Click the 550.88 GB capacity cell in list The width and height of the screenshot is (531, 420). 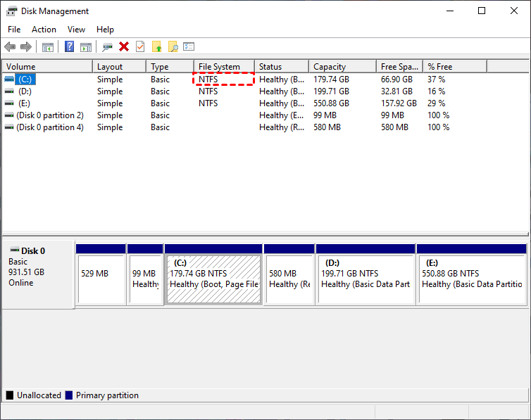[331, 103]
